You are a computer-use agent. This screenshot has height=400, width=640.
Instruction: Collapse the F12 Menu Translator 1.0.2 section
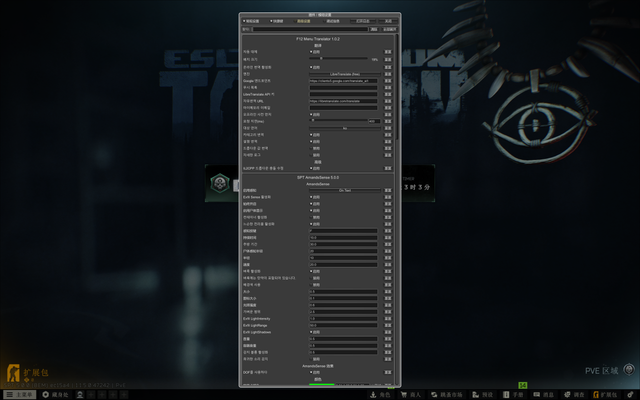(x=318, y=39)
